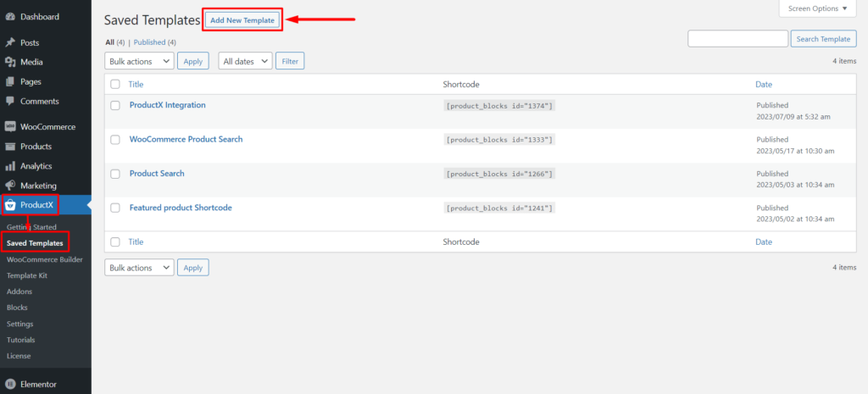Open Saved Templates submenu item

[34, 243]
